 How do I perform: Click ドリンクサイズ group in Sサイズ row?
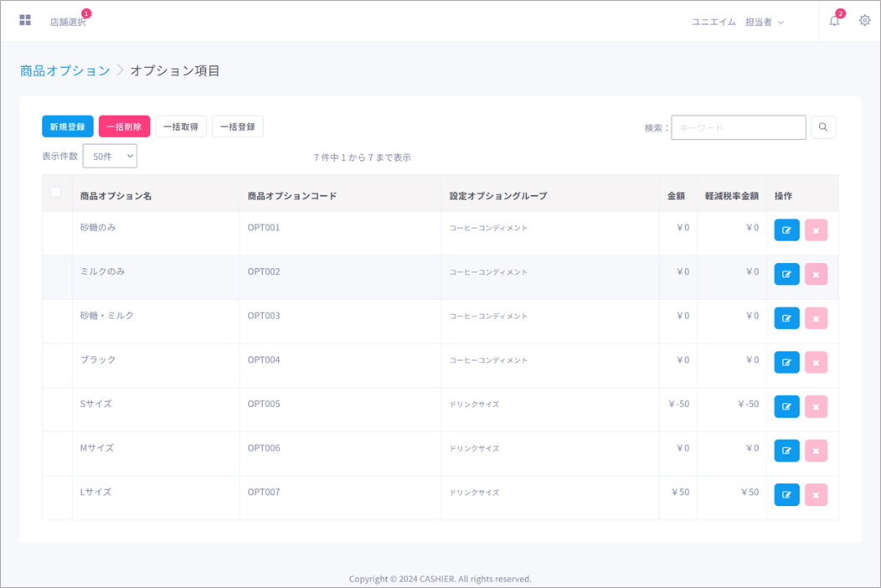(x=474, y=405)
